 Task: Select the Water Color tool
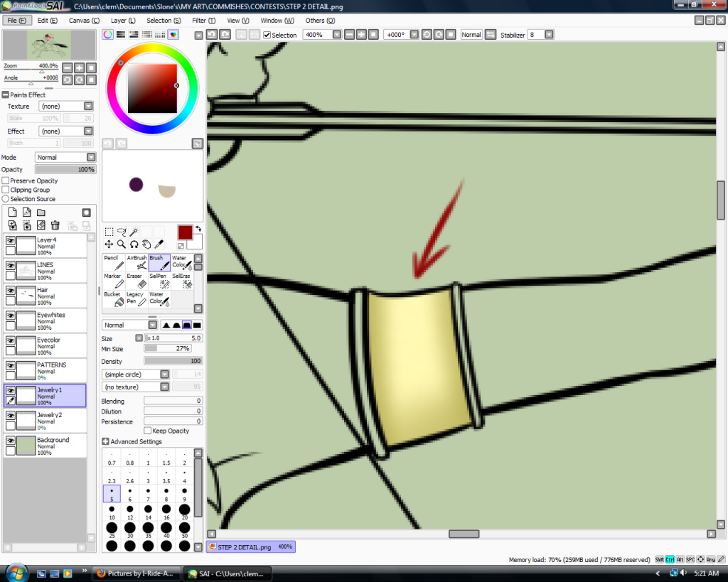tap(182, 262)
